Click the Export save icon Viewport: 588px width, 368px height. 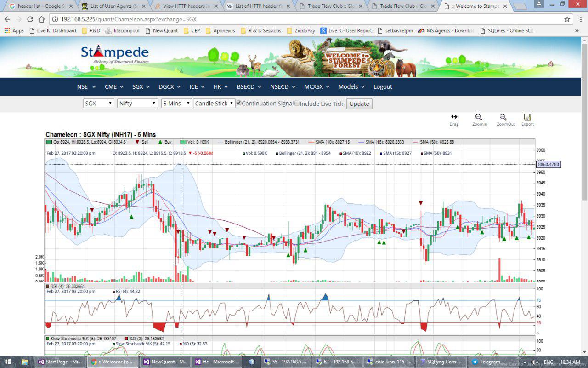(x=527, y=117)
